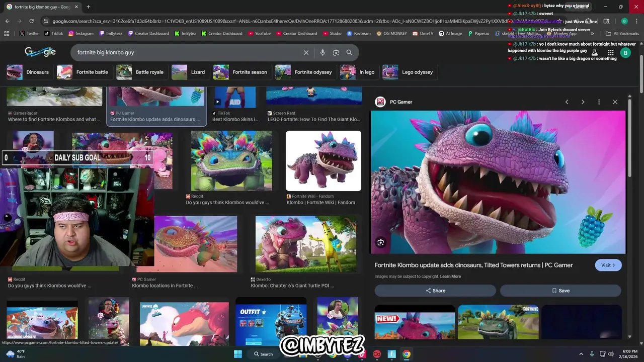Click the Save button

(560, 291)
